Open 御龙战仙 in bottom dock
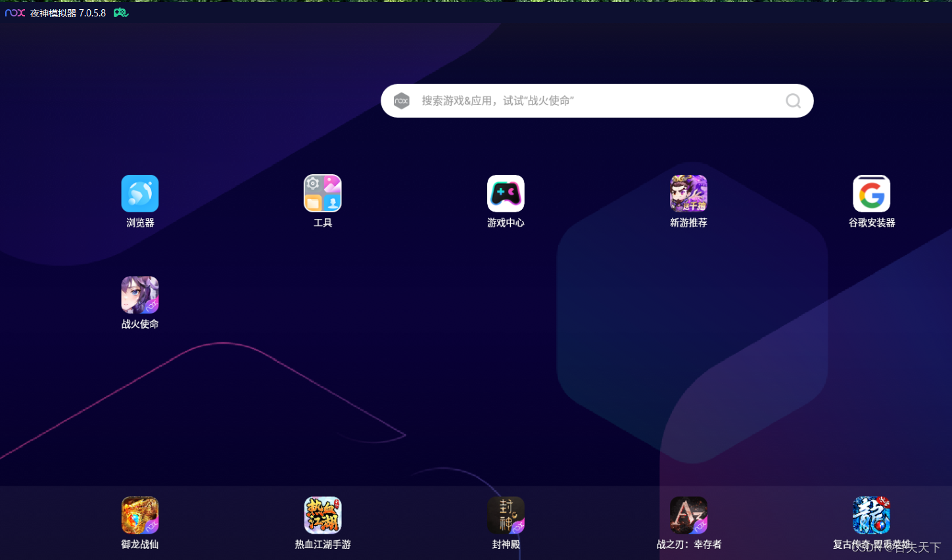The height and width of the screenshot is (560, 952). click(x=140, y=515)
